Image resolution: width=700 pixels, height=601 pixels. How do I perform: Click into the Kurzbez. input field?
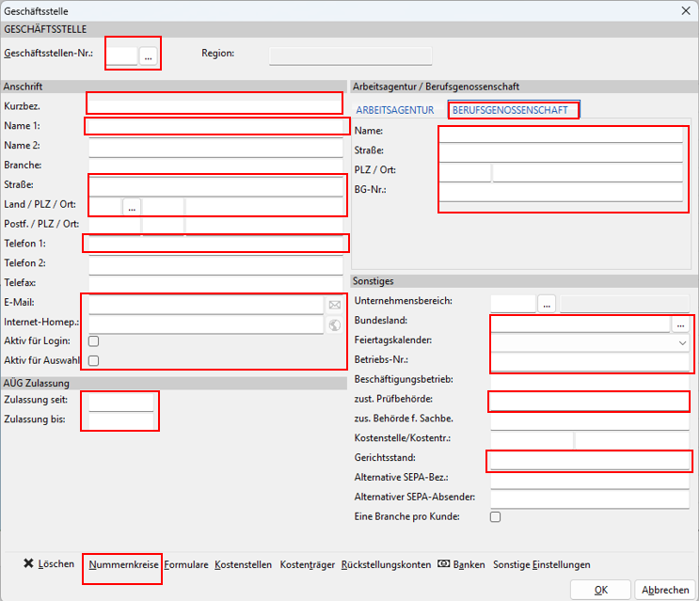point(215,106)
